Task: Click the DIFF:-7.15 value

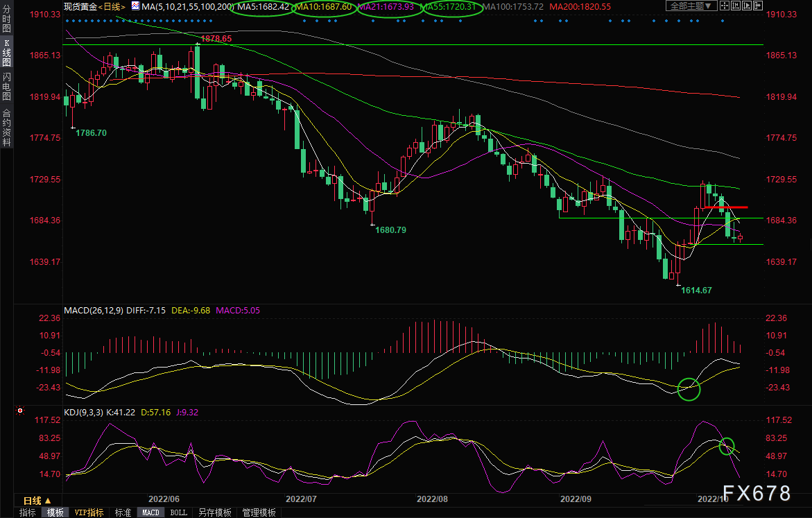Action: coord(146,310)
